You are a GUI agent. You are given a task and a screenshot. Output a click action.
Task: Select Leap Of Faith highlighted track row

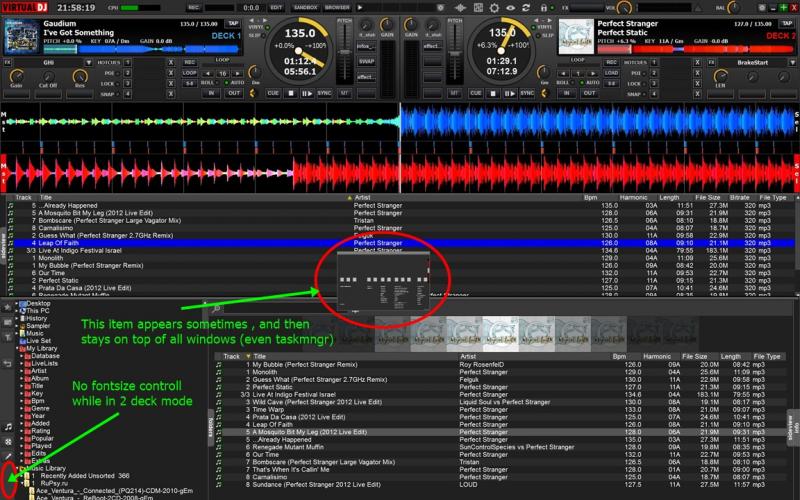pos(401,243)
